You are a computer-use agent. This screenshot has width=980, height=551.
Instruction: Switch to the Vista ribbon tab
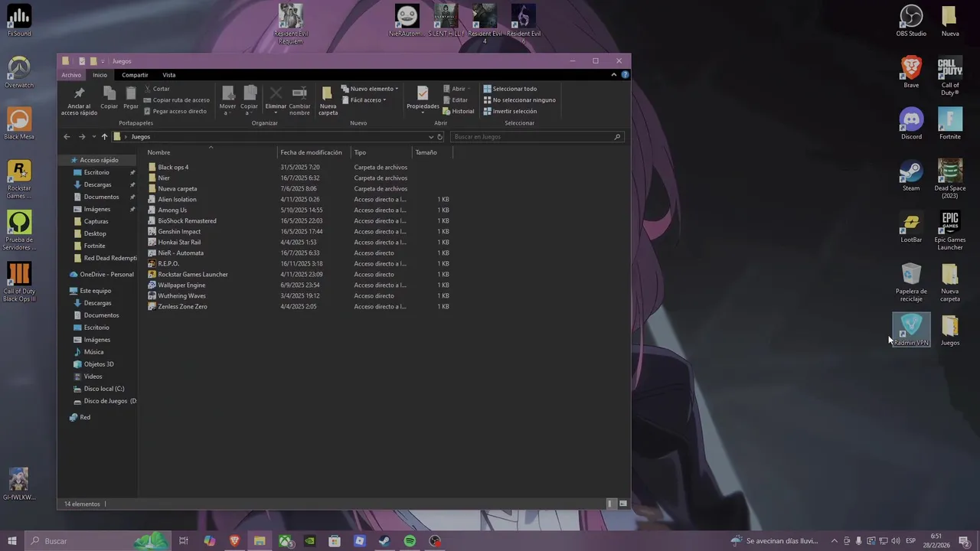point(169,75)
